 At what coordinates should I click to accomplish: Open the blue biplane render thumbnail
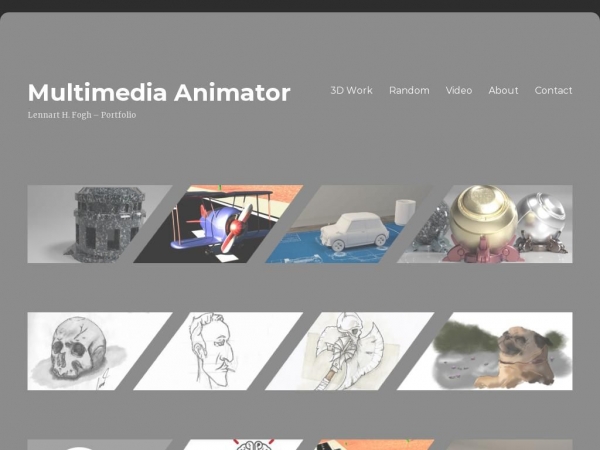[218, 224]
